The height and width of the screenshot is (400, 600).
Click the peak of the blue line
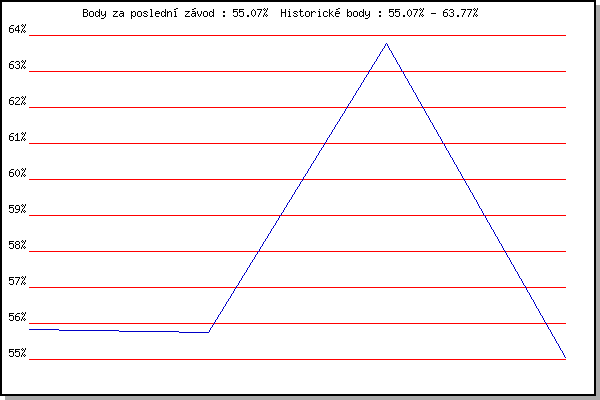(x=386, y=44)
